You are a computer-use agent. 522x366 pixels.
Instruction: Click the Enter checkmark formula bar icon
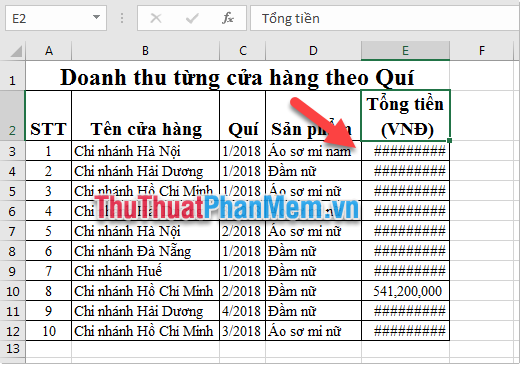point(192,18)
